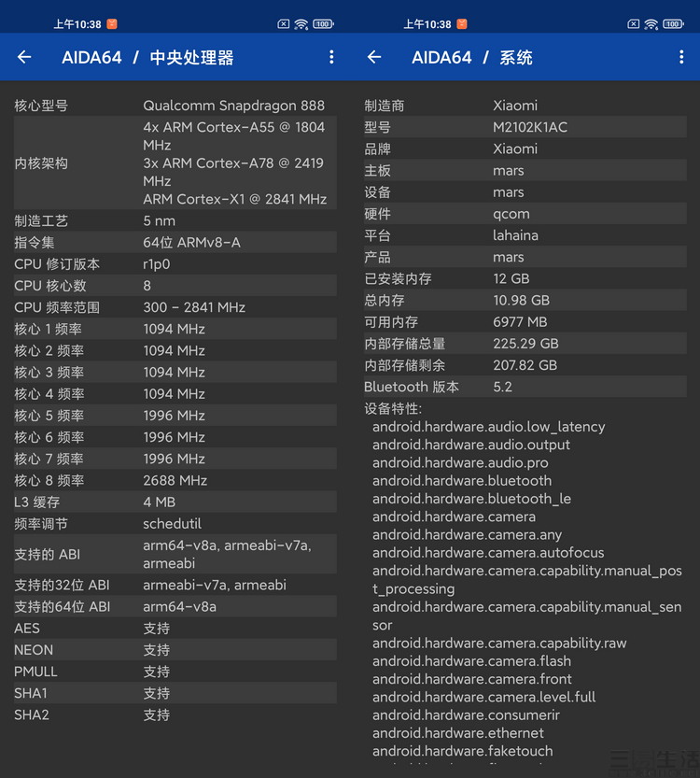Screen dimensions: 700x778
Task: Tap the SIM-missing icon in left status bar
Action: [284, 24]
